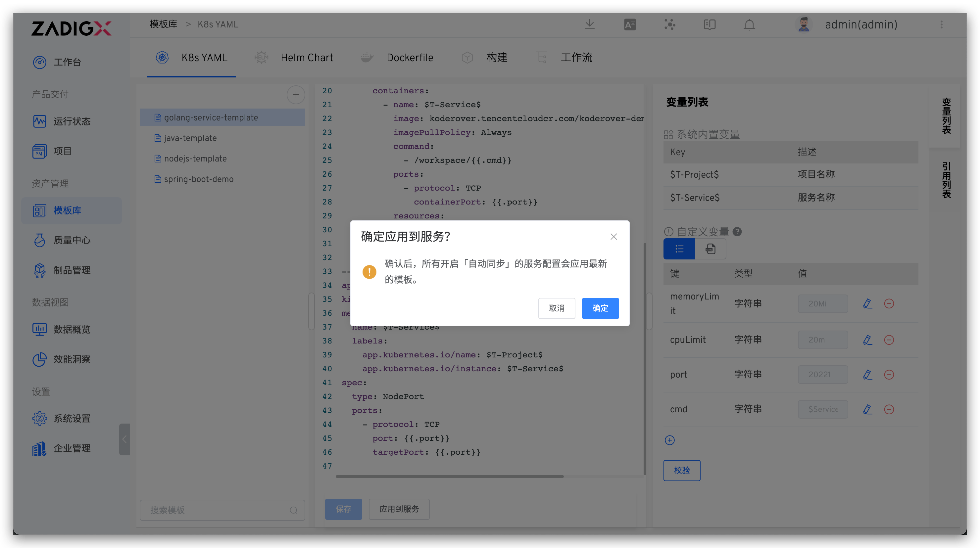Toggle the 引用列表 side panel

click(x=946, y=180)
